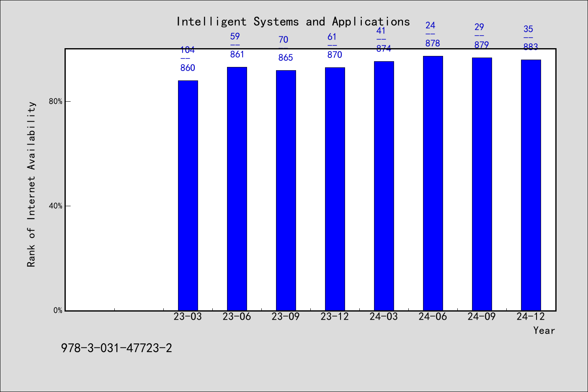Image resolution: width=588 pixels, height=392 pixels.
Task: Click the rank '59' above the 23-06 bar
Action: (x=235, y=36)
